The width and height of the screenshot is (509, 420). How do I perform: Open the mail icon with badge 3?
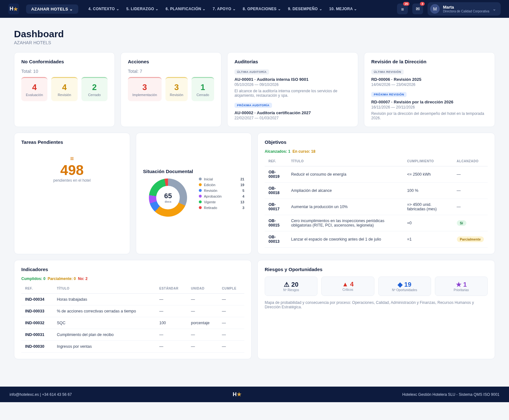click(x=418, y=9)
